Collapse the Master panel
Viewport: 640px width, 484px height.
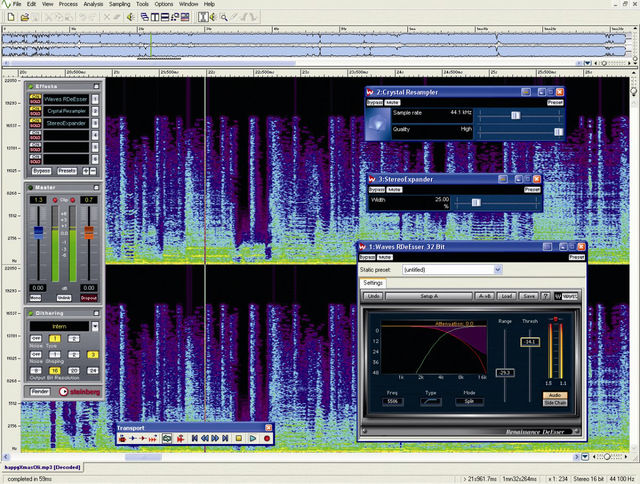click(x=96, y=187)
